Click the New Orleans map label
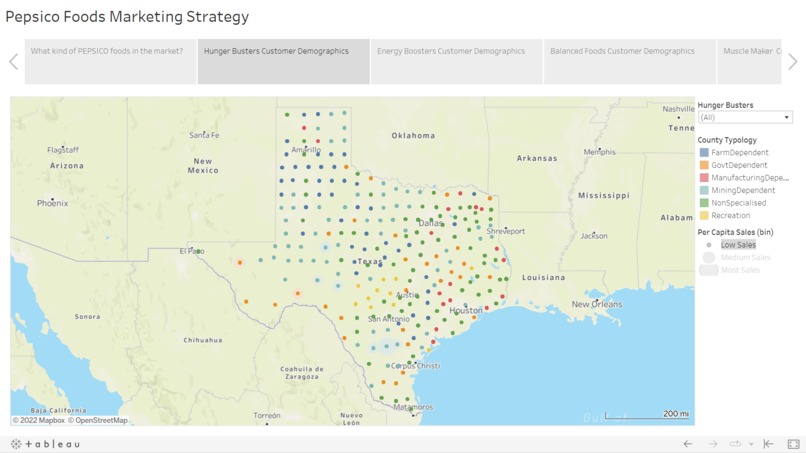This screenshot has height=453, width=806. [597, 304]
